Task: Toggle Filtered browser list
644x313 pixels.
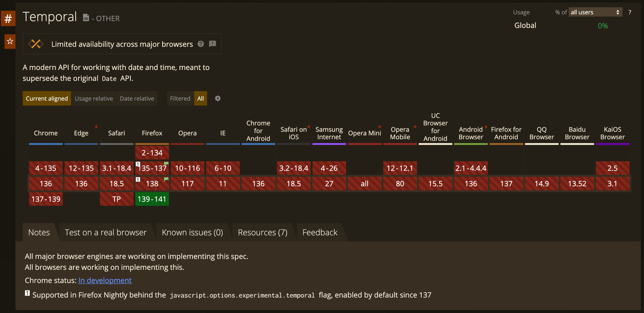Action: (x=180, y=98)
